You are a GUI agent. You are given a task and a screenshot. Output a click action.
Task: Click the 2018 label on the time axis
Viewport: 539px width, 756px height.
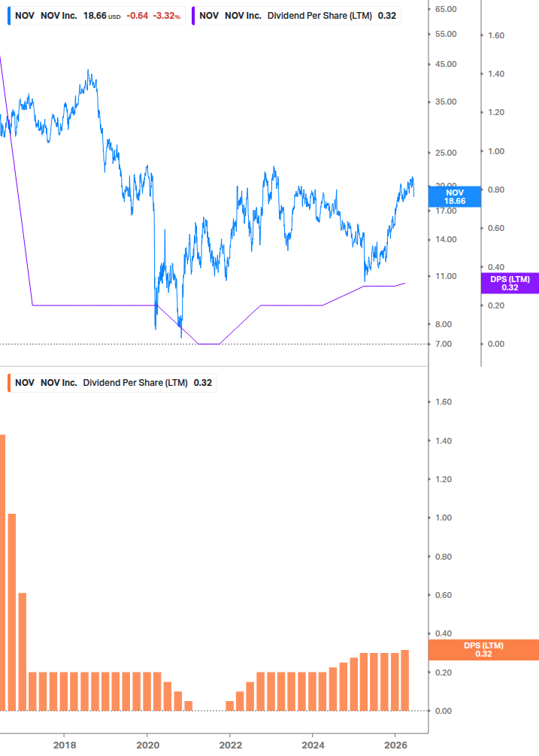click(65, 745)
